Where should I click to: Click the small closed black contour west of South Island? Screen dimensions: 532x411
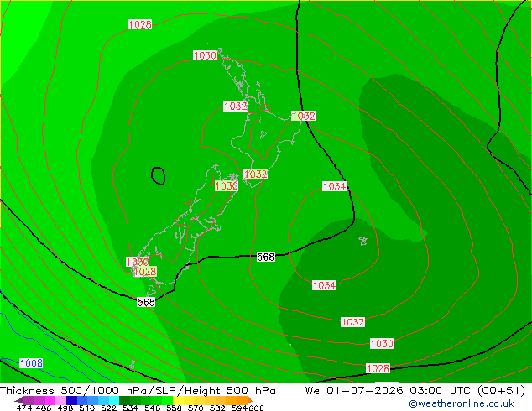coord(158,176)
